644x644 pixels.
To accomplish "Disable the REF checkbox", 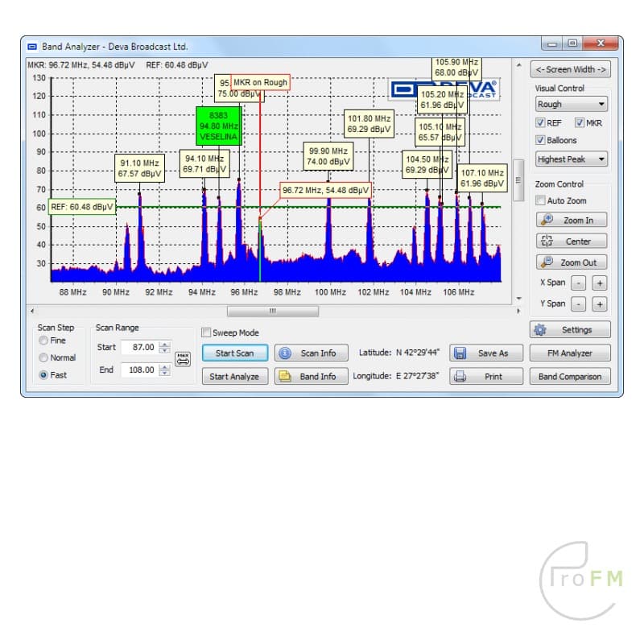I will click(541, 123).
